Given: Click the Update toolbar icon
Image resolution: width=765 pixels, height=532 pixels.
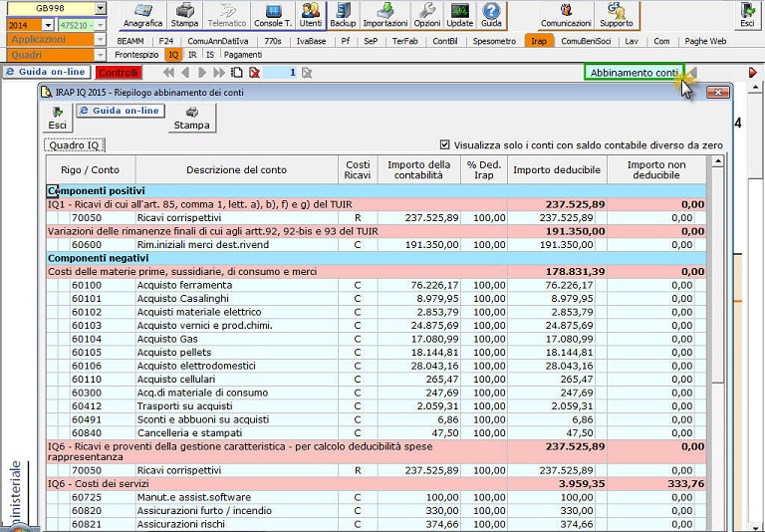Looking at the screenshot, I should 459,16.
